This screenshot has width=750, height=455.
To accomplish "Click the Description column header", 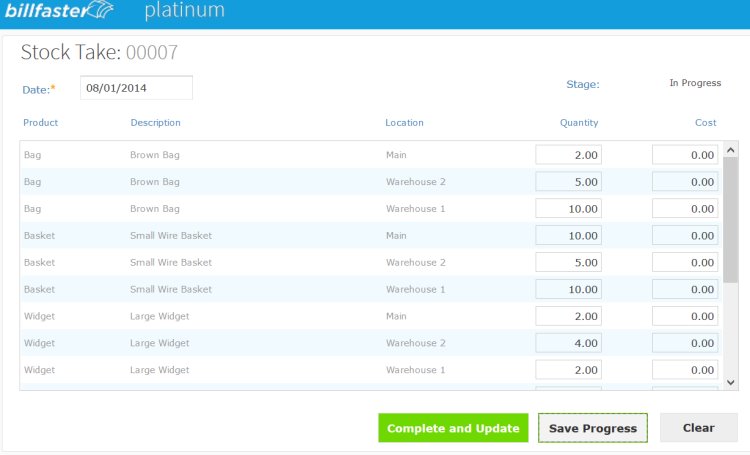I will [x=155, y=123].
